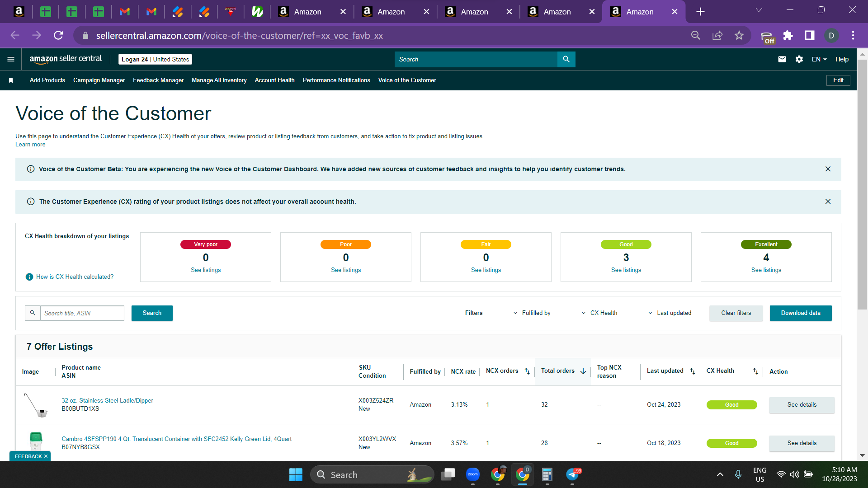Open the 32 oz. Stainless Steel Ladle/Dipper link
868x488 pixels.
[108, 401]
